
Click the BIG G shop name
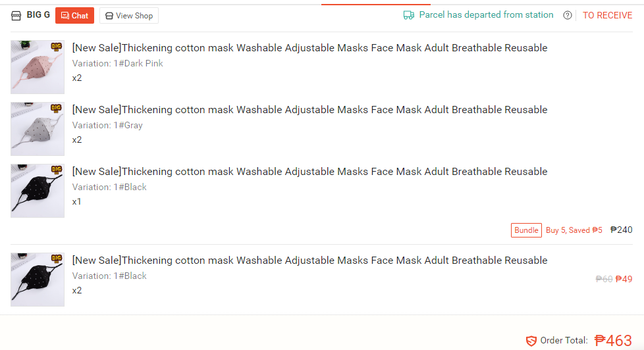point(38,15)
